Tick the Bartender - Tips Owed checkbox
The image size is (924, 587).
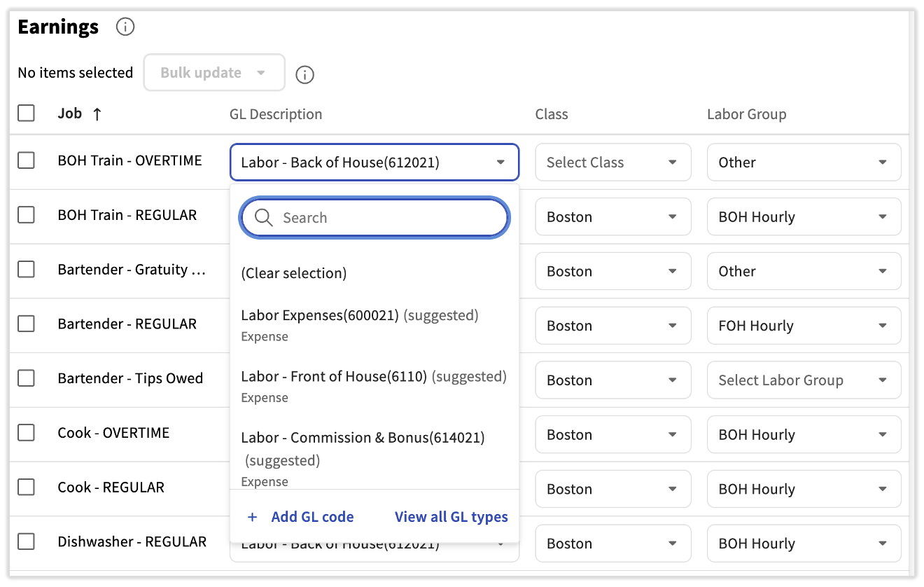point(27,379)
